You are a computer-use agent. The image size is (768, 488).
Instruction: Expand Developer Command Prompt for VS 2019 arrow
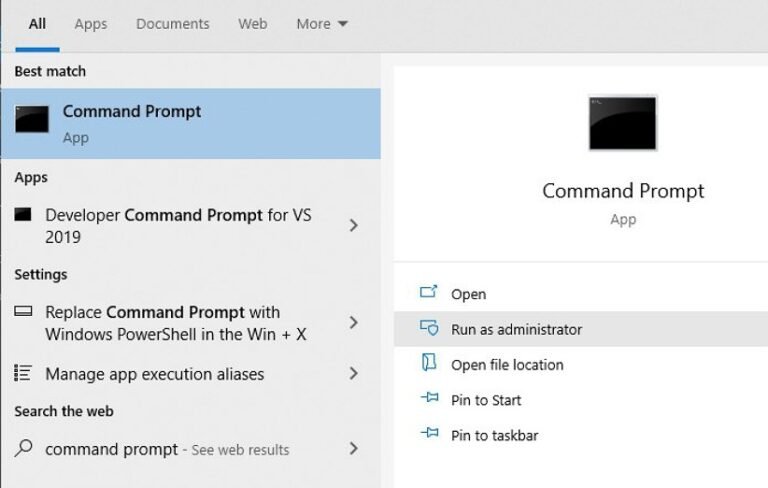353,226
